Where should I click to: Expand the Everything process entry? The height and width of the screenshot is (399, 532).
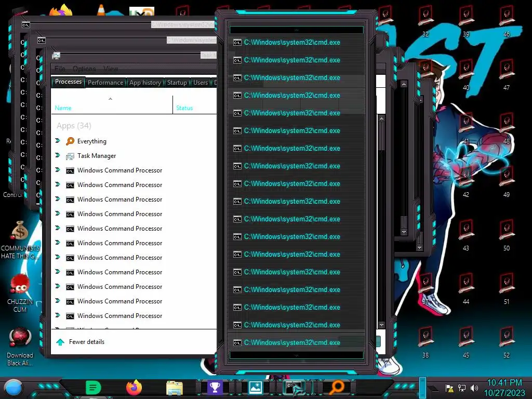[x=58, y=140]
